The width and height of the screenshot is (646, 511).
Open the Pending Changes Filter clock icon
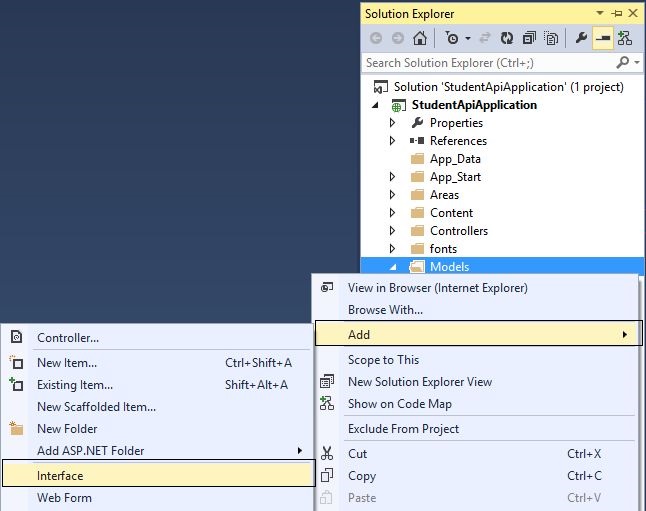tap(452, 38)
